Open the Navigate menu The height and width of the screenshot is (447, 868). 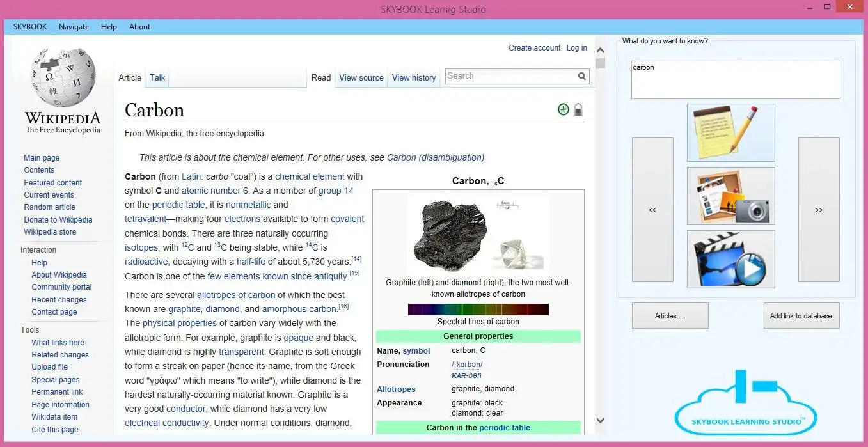coord(74,27)
